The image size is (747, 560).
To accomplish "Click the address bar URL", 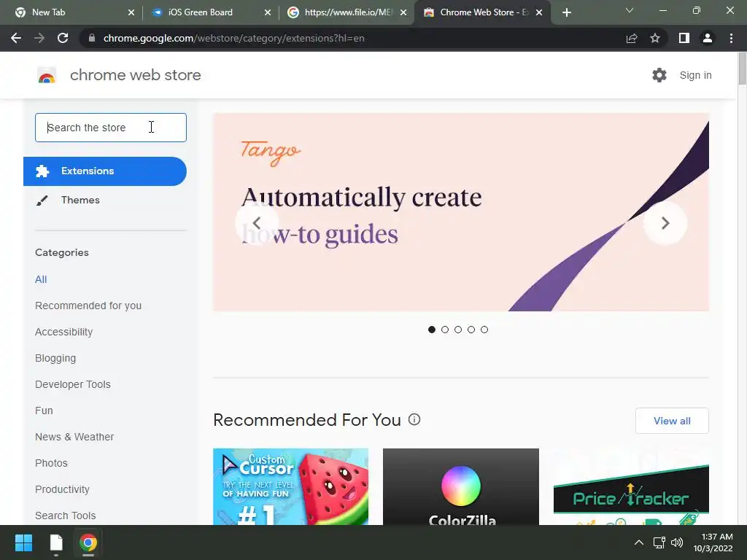I will point(233,38).
